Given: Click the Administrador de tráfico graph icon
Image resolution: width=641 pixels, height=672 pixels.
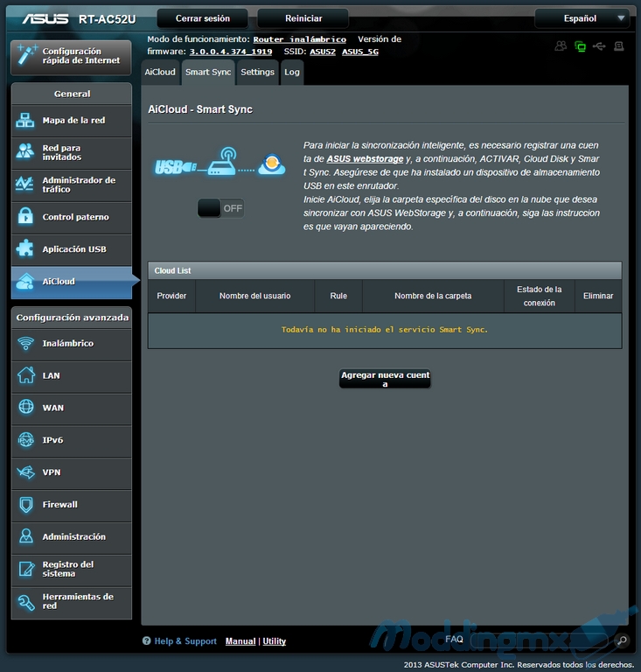Looking at the screenshot, I should (24, 185).
